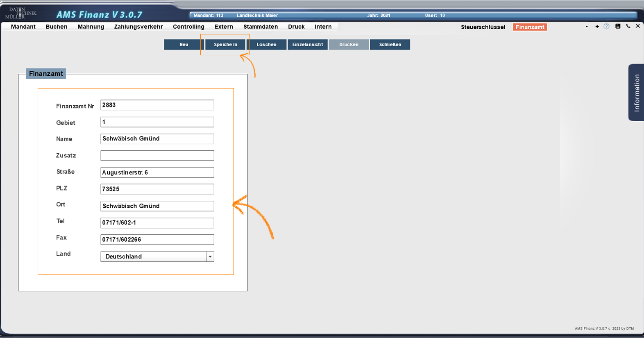Click the Datentechnik Müller logo
644x338 pixels.
20,13
